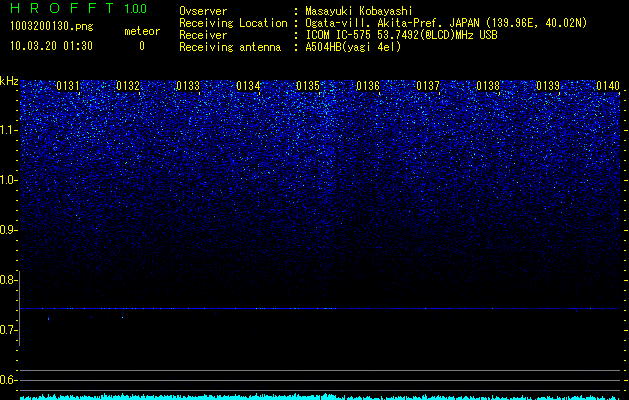Viewport: 629px width, 400px height.
Task: Select the Ogata-vill. Akita-Pref. JAPAN location text
Action: 446,23
